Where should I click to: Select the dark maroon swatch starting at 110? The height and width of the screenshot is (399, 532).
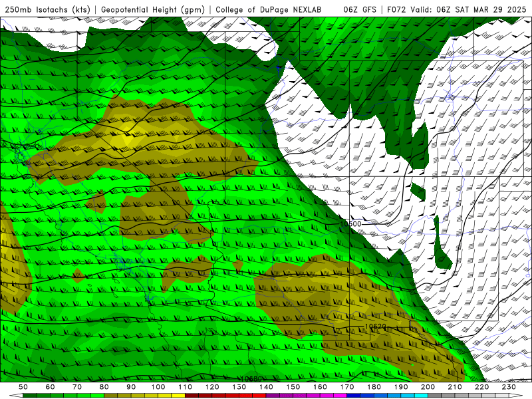[192, 396]
